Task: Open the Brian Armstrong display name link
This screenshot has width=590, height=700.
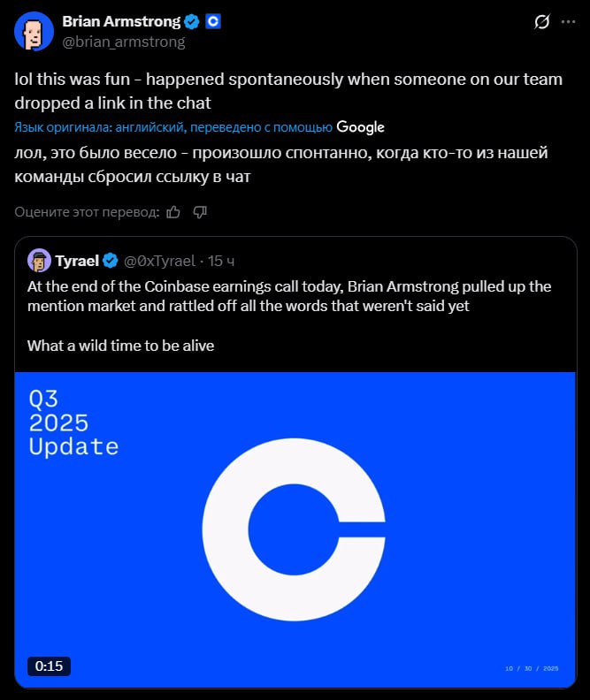Action: (x=120, y=21)
